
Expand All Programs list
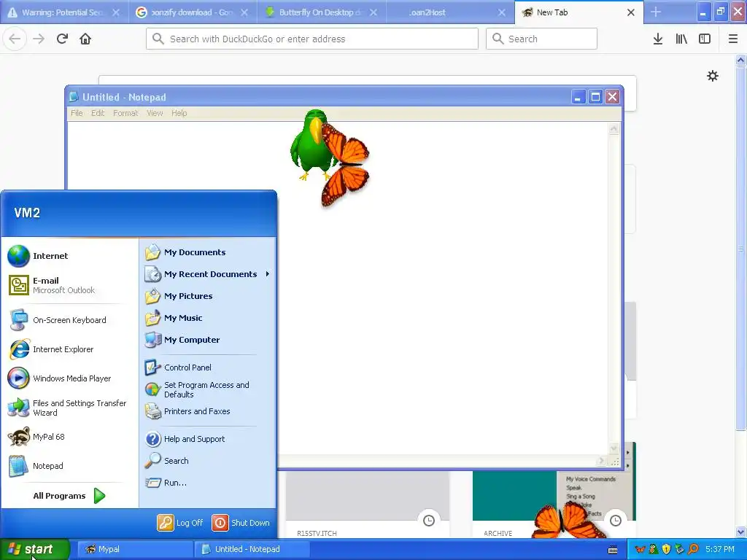(x=69, y=496)
